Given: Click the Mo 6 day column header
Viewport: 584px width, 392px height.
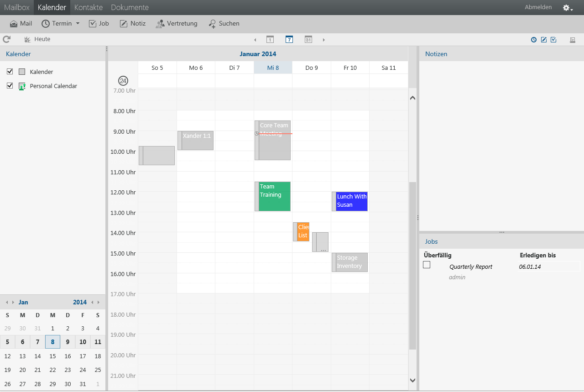Looking at the screenshot, I should [196, 68].
